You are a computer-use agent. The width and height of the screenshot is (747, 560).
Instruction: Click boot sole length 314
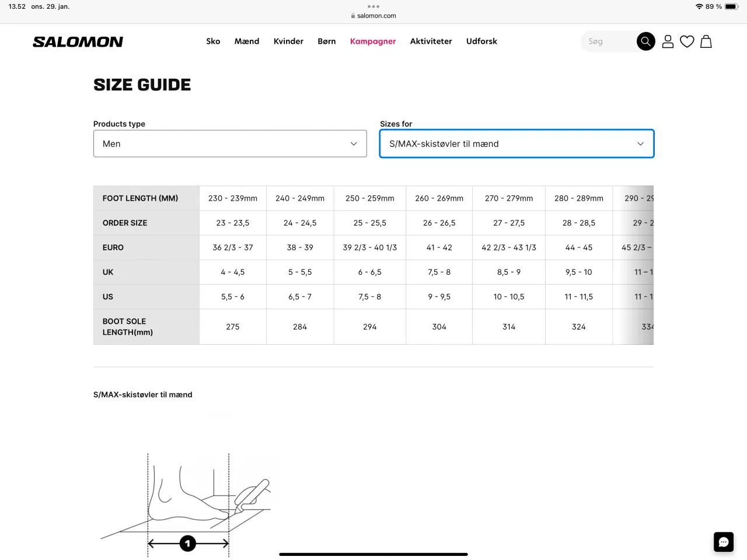[509, 327]
